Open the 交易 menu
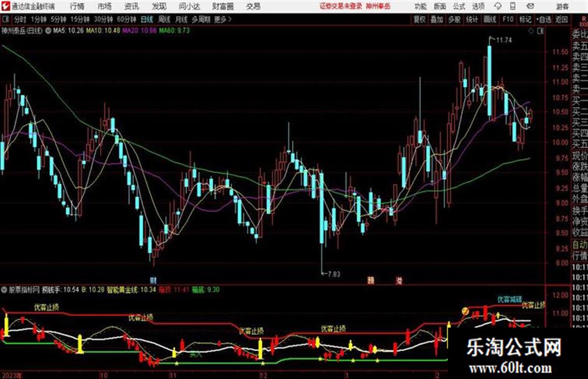Screen dimensions: 588x379 tap(253, 6)
